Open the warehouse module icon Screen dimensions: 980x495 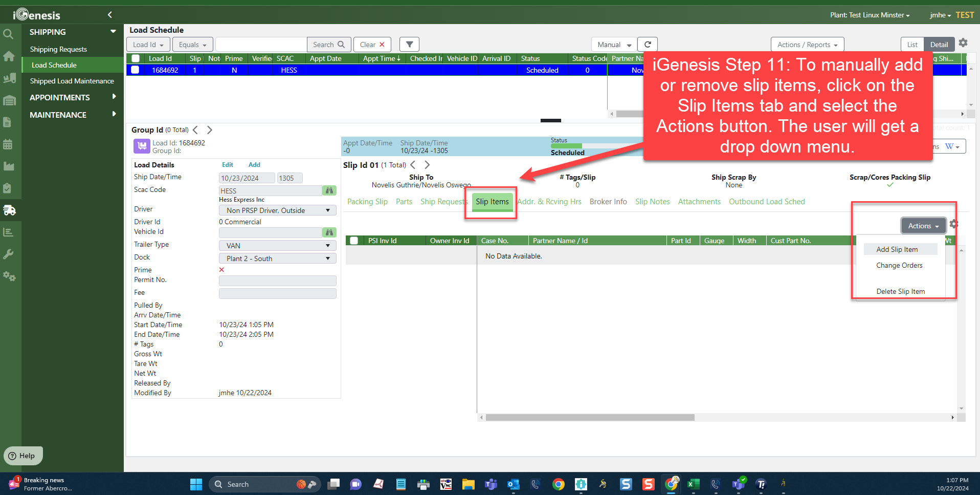click(9, 100)
